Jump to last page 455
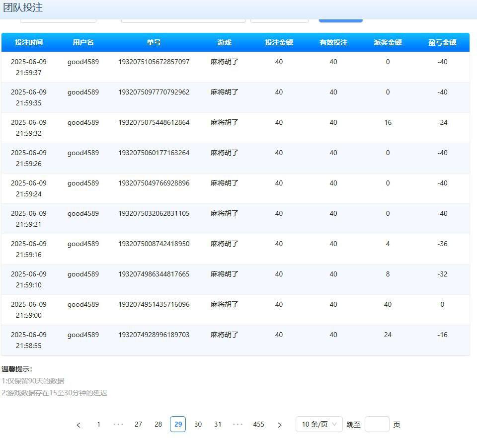The height and width of the screenshot is (448, 477). point(258,424)
